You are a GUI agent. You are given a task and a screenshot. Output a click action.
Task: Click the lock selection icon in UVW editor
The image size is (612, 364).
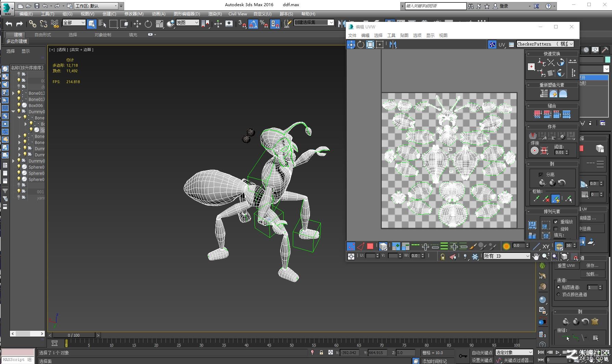pos(442,257)
